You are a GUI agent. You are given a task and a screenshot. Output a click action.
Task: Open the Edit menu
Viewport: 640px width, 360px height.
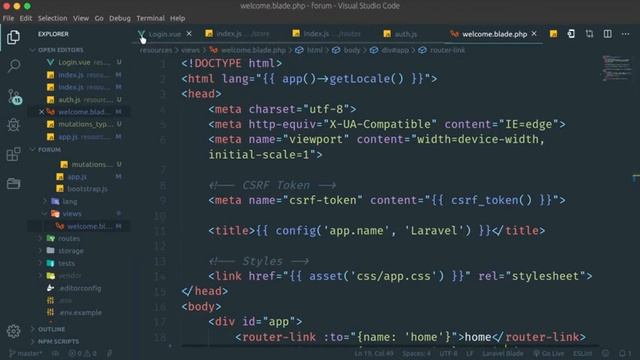26,18
